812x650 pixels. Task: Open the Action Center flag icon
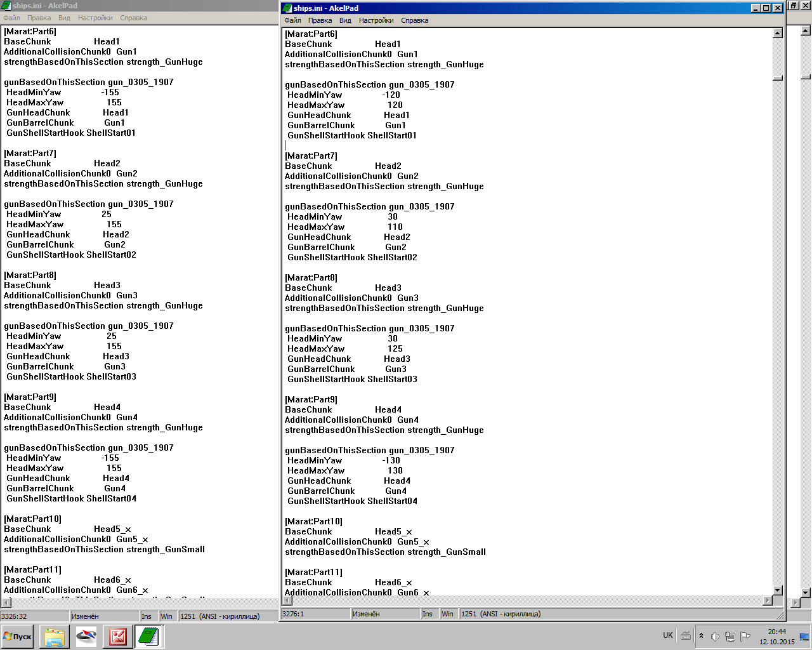[x=745, y=636]
